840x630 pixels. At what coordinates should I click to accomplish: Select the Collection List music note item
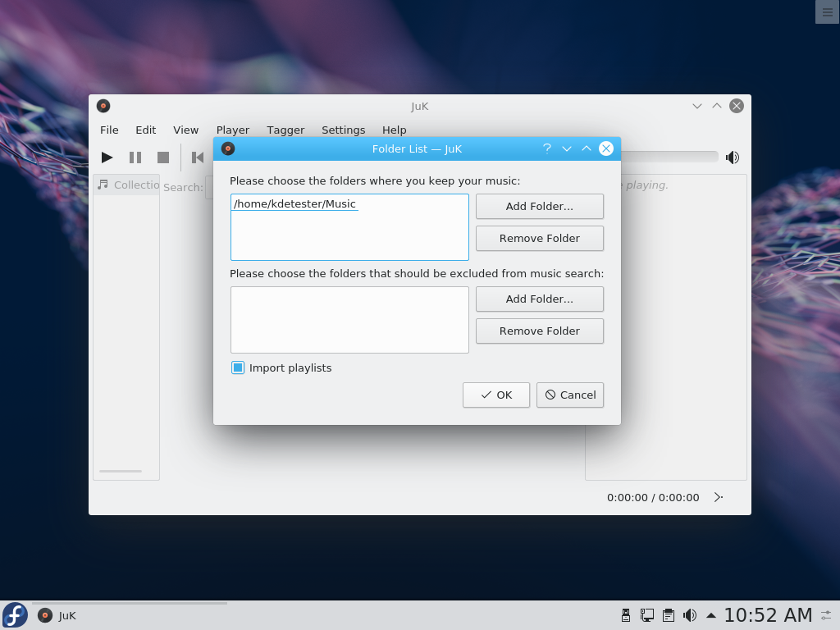pyautogui.click(x=127, y=185)
